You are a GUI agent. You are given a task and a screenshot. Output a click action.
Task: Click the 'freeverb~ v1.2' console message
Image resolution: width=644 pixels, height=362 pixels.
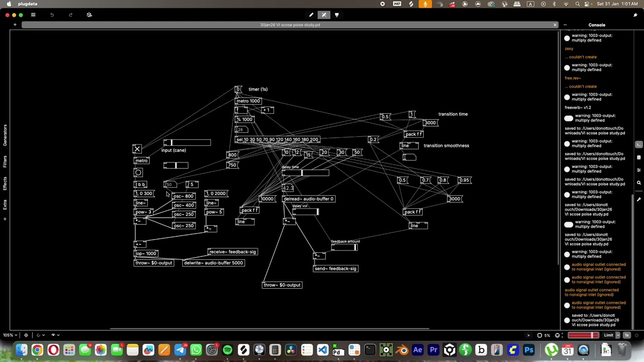click(578, 107)
